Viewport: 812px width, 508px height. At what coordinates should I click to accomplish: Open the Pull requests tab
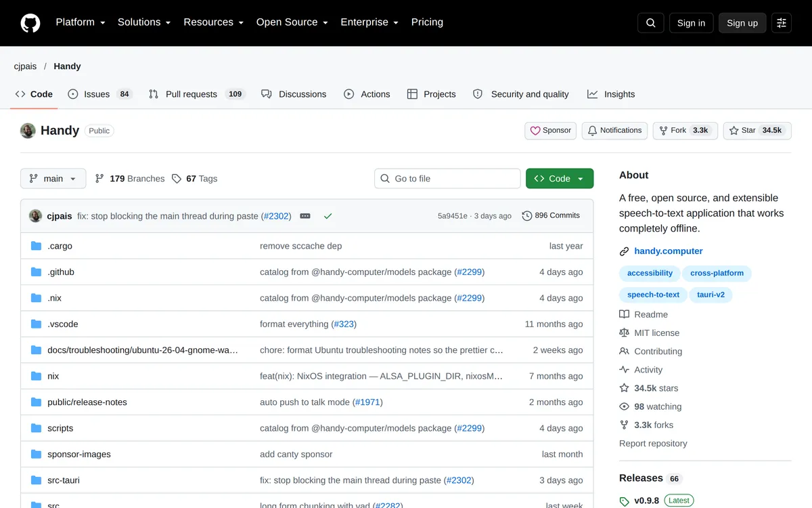tap(197, 94)
